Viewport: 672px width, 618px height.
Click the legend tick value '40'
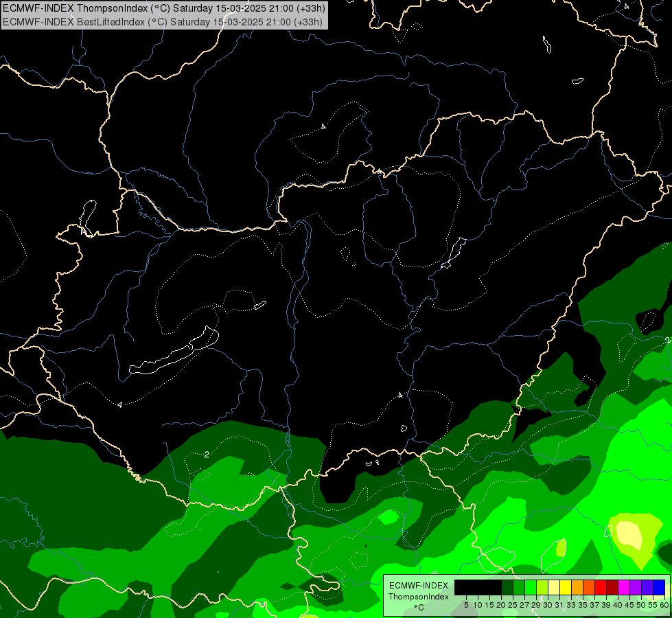point(618,605)
